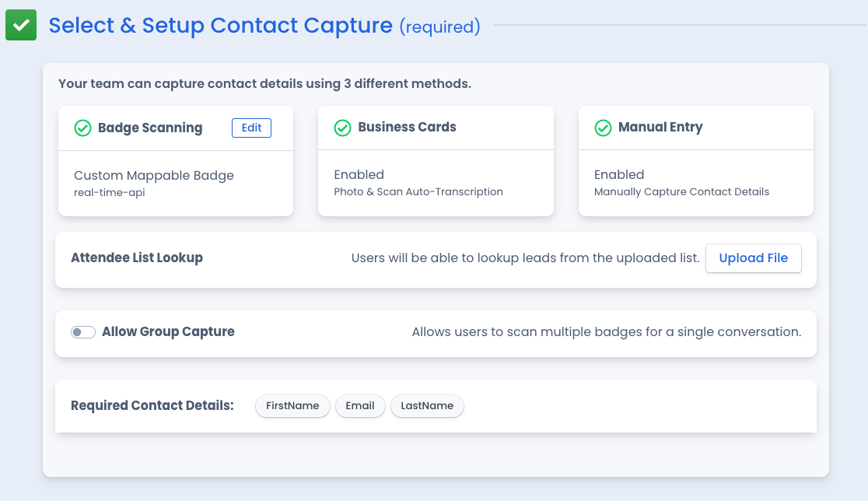Image resolution: width=868 pixels, height=501 pixels.
Task: Click the Select & Setup Contact Capture heading
Action: pos(220,26)
